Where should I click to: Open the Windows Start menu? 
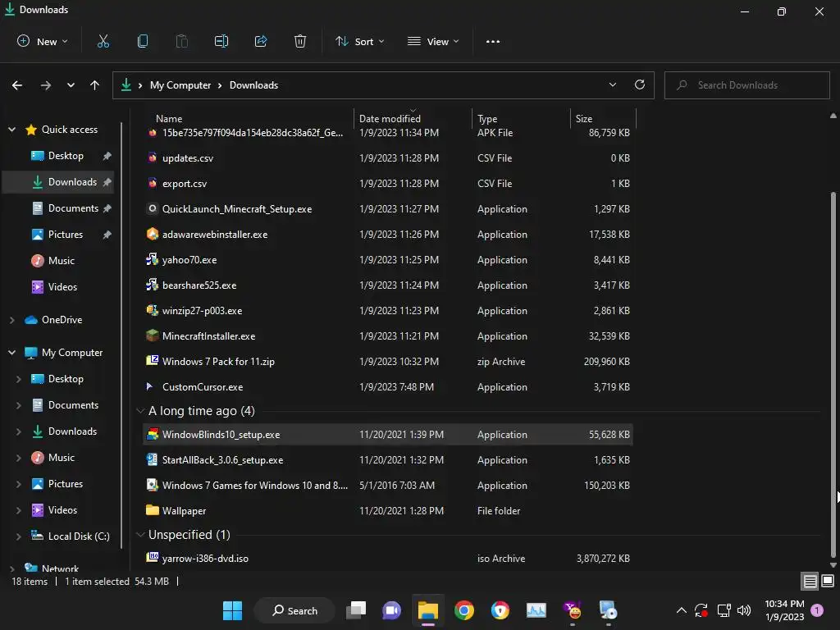[232, 610]
